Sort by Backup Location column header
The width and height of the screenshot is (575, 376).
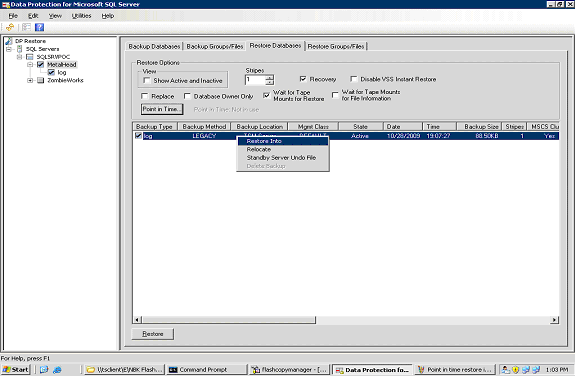[x=260, y=127]
